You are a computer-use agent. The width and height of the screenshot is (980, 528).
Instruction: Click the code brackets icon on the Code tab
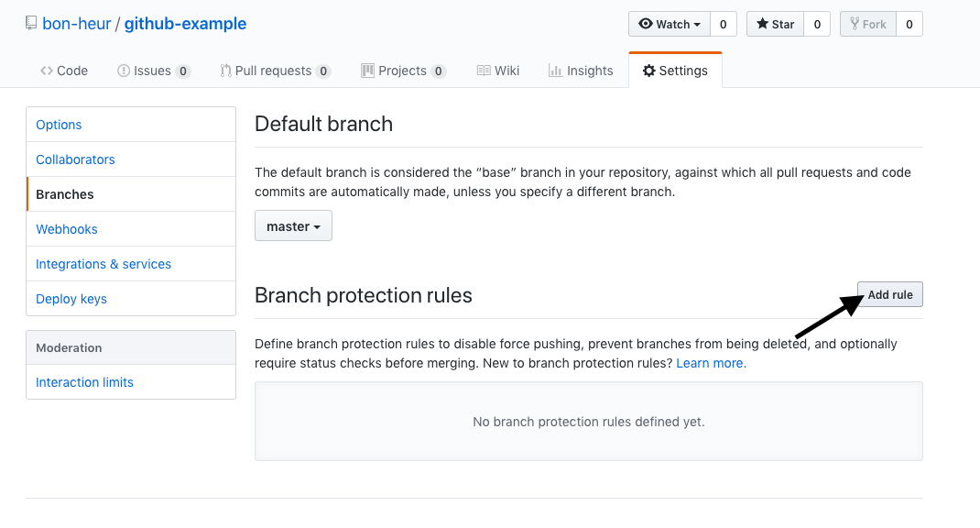[47, 70]
